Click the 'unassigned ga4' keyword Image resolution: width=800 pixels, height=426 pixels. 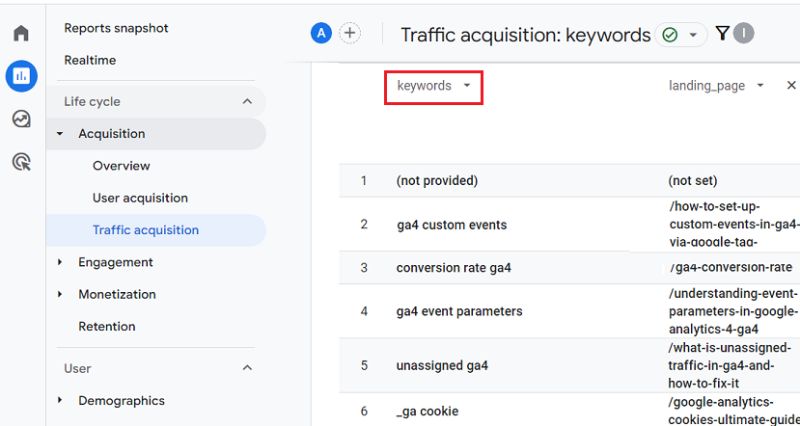tap(442, 366)
